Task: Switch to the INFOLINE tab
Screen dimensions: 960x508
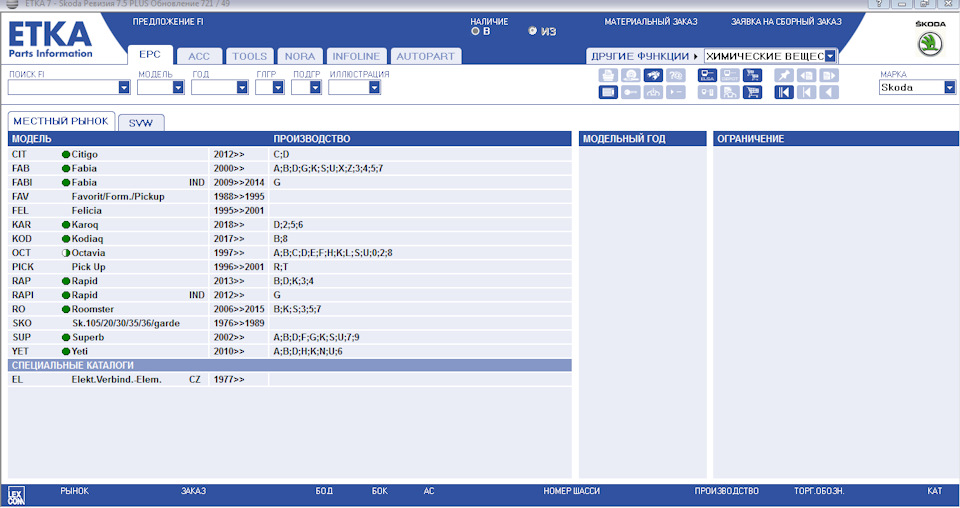Action: point(356,56)
